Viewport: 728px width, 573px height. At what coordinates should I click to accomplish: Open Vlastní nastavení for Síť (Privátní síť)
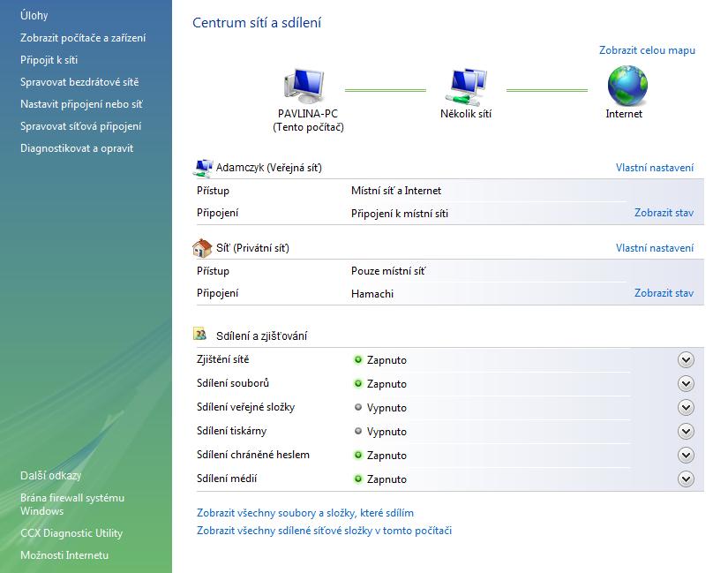click(x=655, y=248)
